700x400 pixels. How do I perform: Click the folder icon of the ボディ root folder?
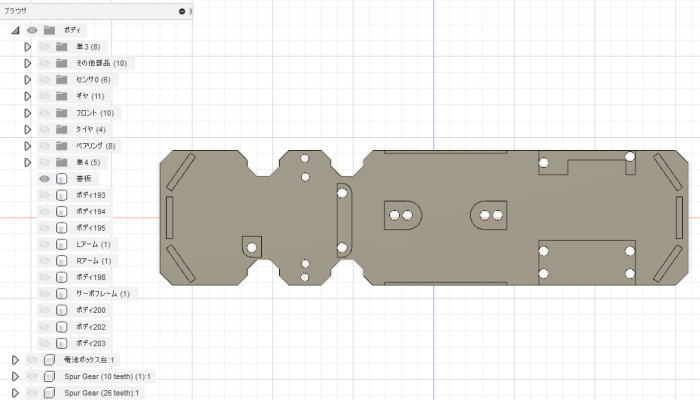tap(49, 30)
